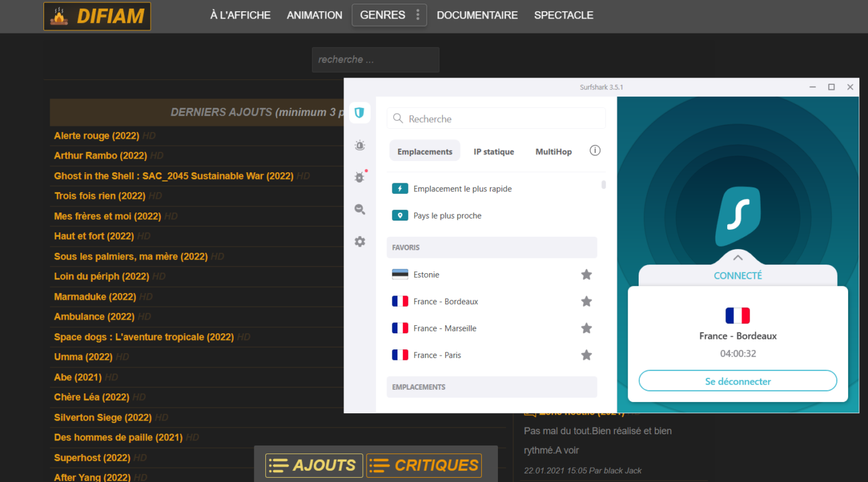Click the lightning icon for fastest location
This screenshot has height=482, width=868.
click(x=400, y=188)
